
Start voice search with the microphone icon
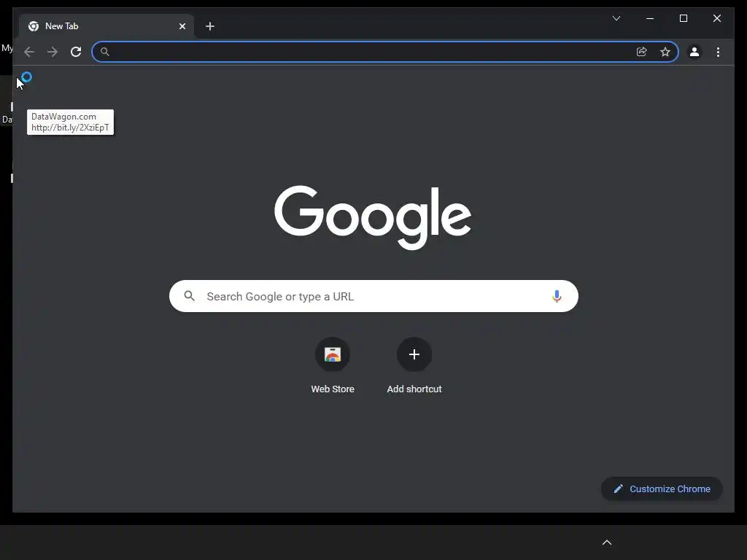click(x=557, y=296)
